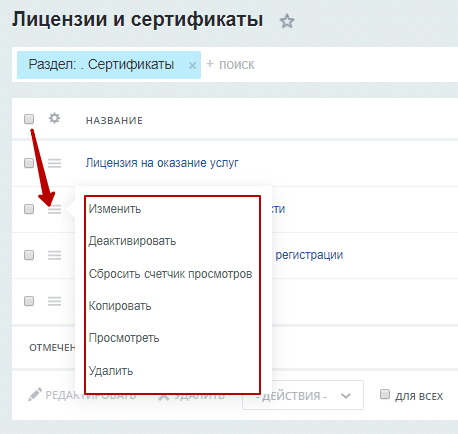Image resolution: width=458 pixels, height=434 pixels.
Task: Open row menu for Лицензия на оказание услуг
Action: point(54,163)
